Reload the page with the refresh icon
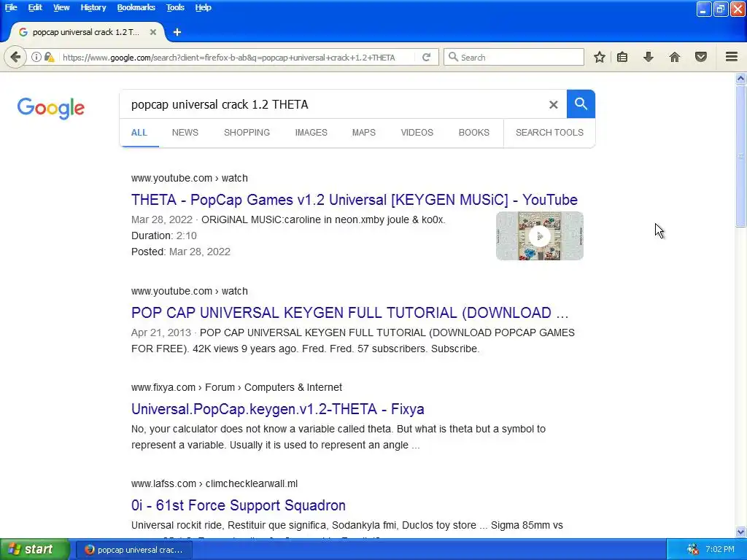 426,57
